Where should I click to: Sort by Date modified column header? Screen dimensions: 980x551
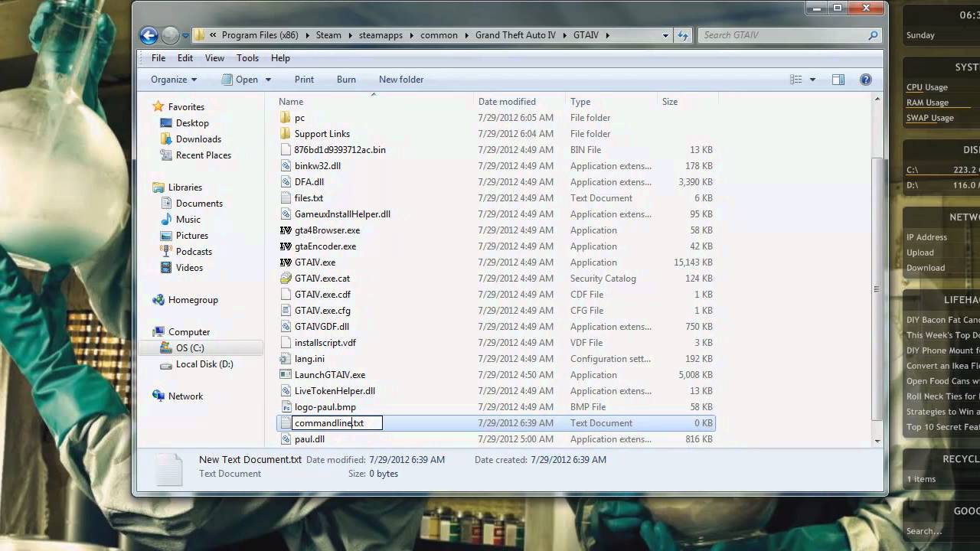[x=519, y=102]
